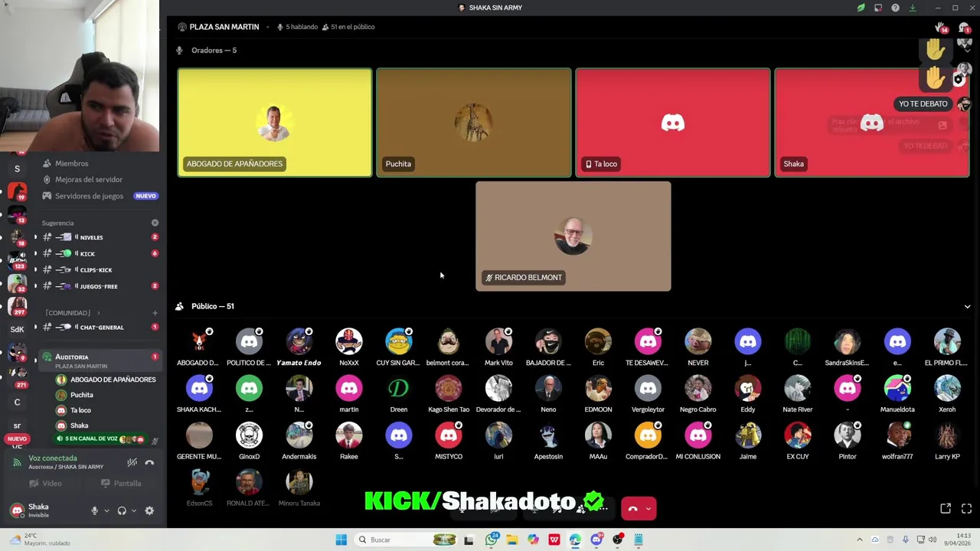Select ABOGADO DE APAÑADORES in channel list
Viewport: 980px width, 551px height.
coord(106,380)
